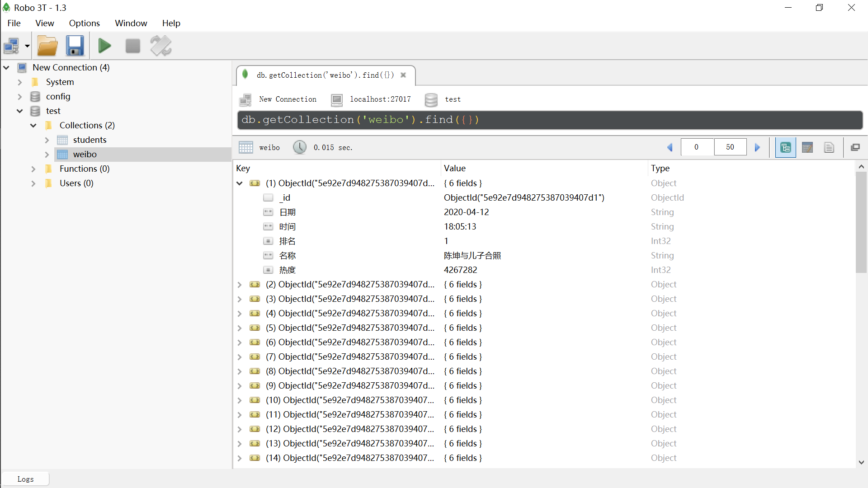This screenshot has height=488, width=868.
Task: Collapse the test database node
Action: click(19, 111)
